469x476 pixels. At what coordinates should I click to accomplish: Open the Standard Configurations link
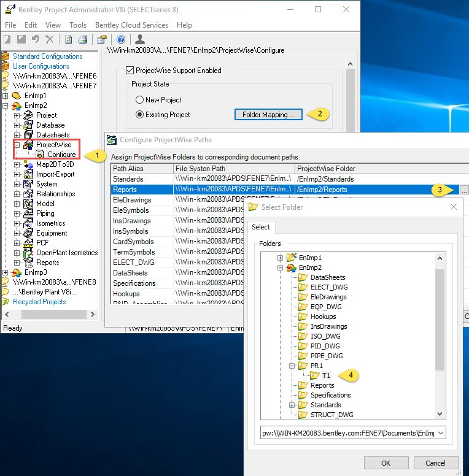tap(48, 56)
